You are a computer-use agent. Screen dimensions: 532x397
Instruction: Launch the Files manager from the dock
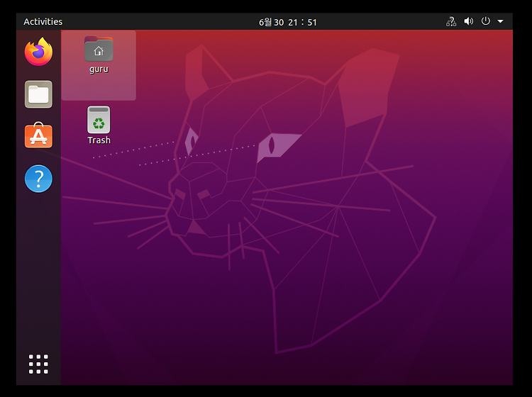(39, 94)
